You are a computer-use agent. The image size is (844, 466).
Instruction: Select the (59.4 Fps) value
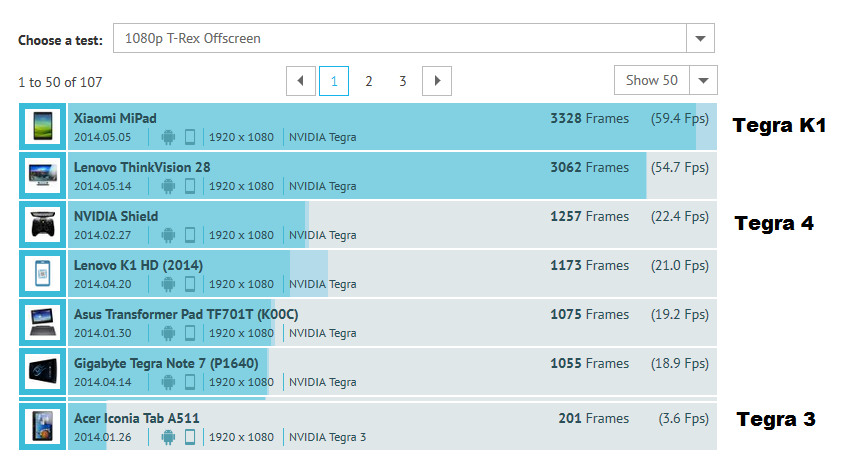680,118
